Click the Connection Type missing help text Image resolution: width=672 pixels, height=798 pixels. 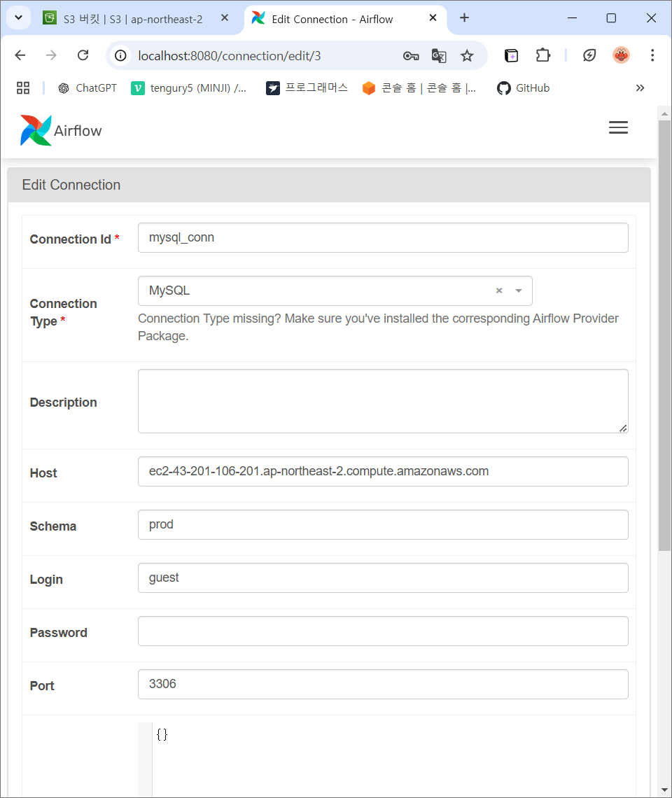coord(378,327)
